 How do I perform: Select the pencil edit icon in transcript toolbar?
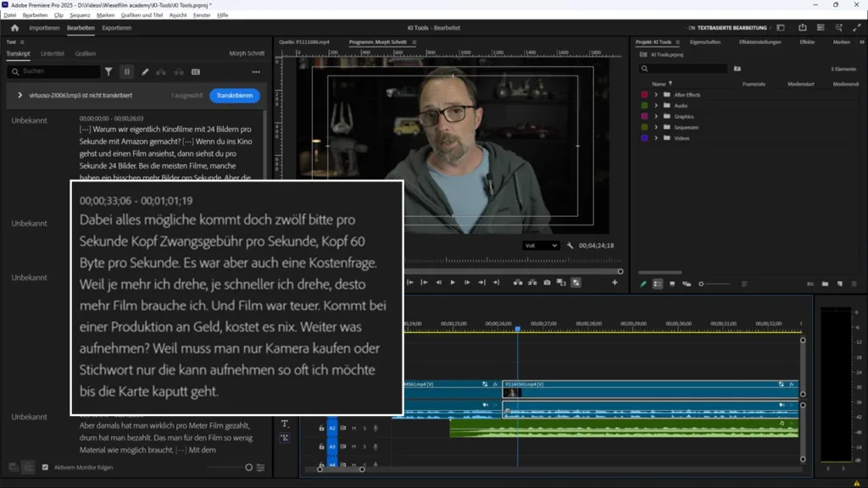[x=145, y=72]
